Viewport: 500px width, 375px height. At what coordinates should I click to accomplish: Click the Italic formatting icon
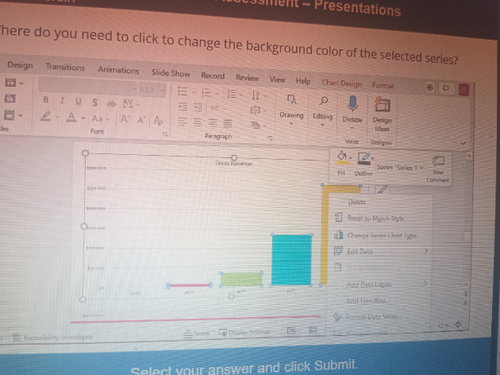pyautogui.click(x=62, y=100)
